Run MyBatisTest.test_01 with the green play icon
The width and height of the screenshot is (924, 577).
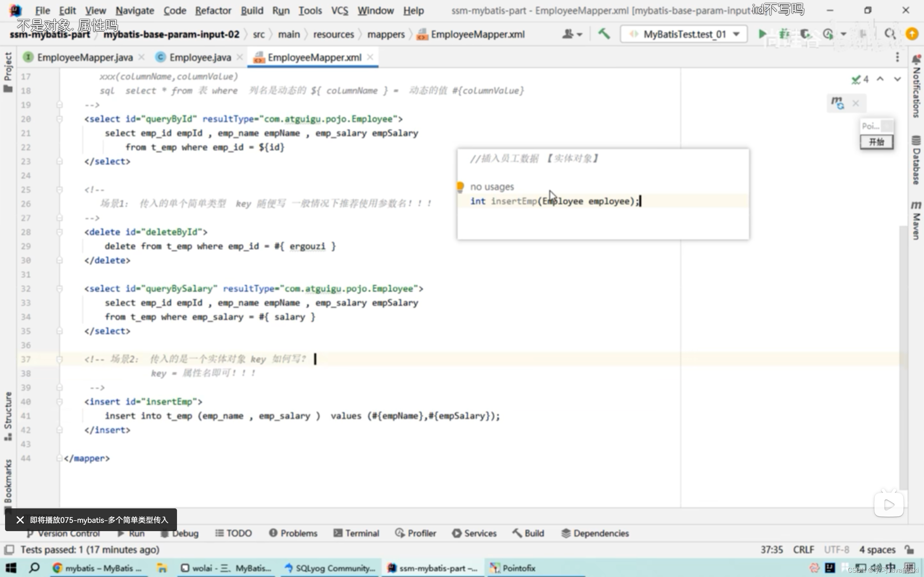pos(762,34)
